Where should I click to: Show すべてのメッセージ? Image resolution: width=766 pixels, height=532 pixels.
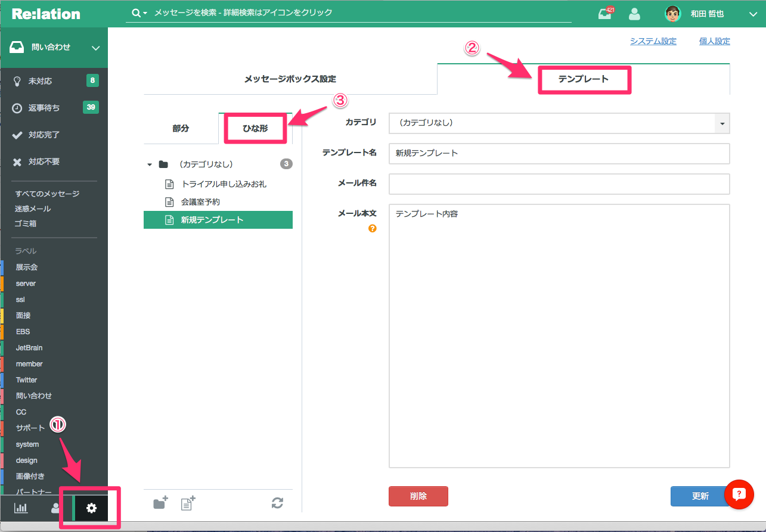point(47,194)
